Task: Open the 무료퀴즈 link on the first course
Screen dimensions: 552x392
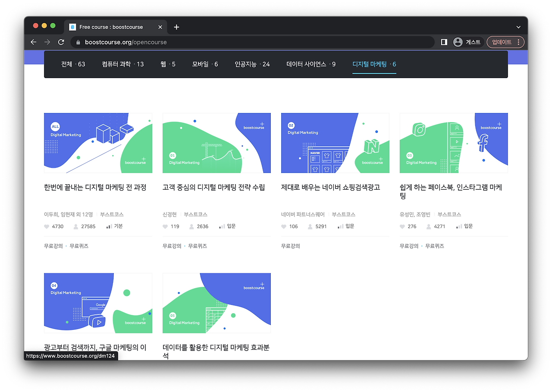Action: point(79,246)
